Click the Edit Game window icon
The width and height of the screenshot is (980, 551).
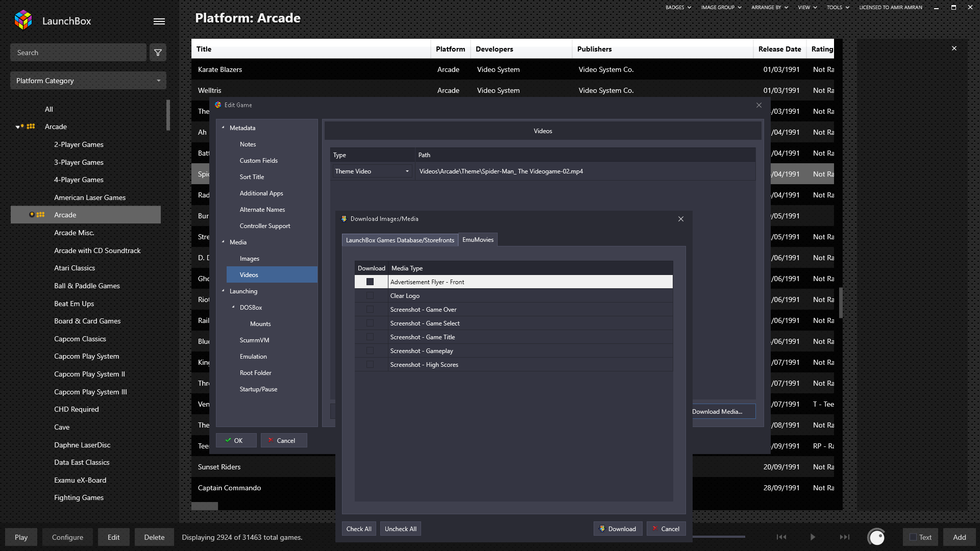click(218, 105)
